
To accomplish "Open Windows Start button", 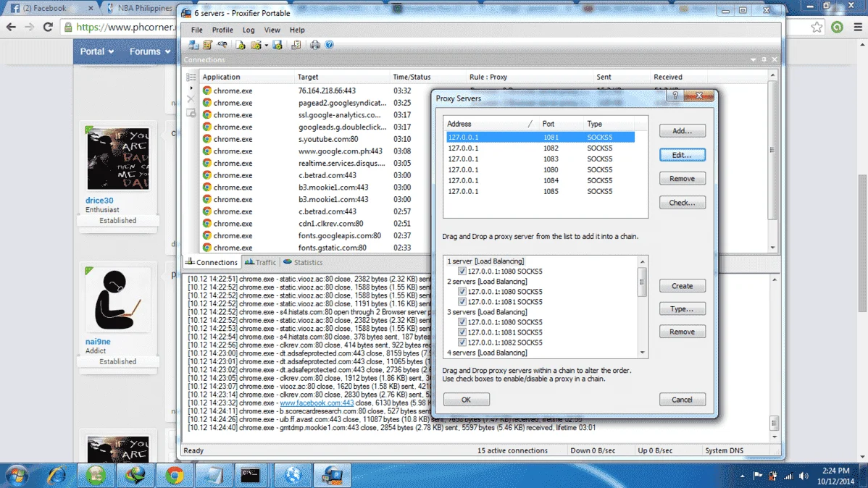I will [x=17, y=475].
